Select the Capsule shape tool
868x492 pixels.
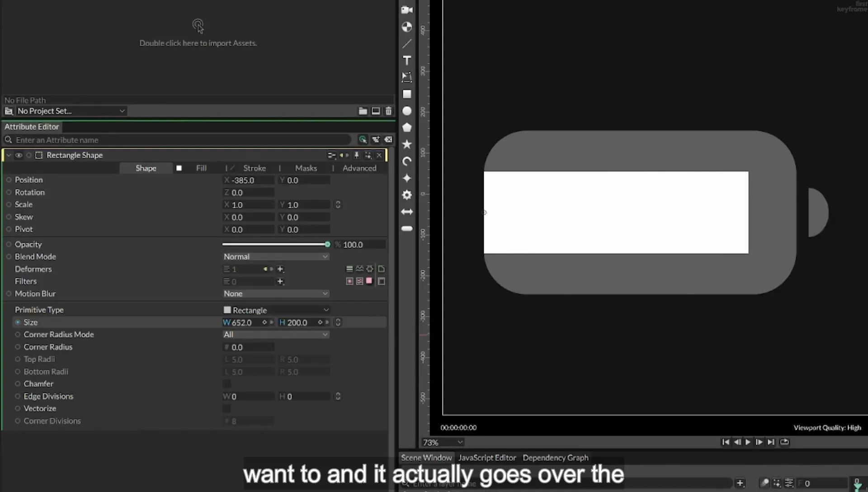(x=407, y=228)
